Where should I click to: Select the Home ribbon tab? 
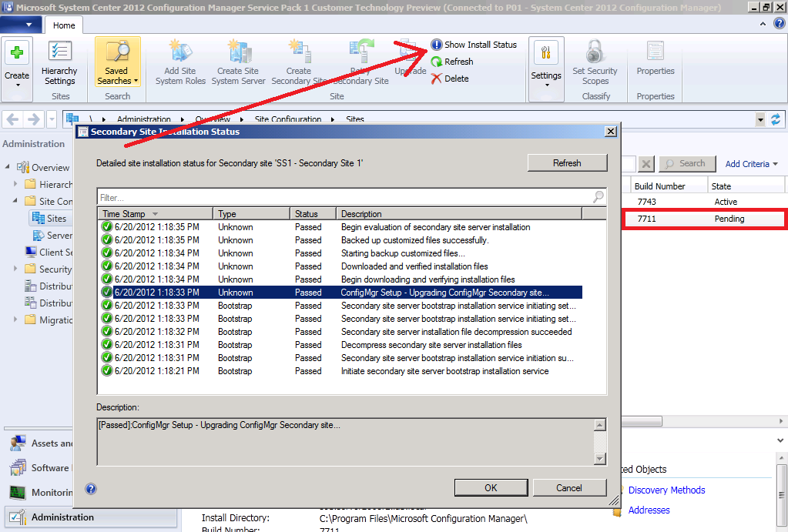coord(64,25)
